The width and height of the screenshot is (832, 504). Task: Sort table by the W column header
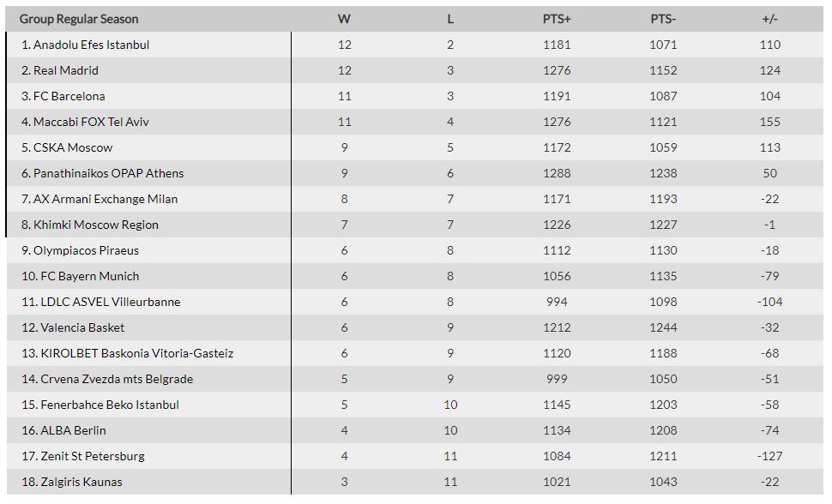point(345,19)
